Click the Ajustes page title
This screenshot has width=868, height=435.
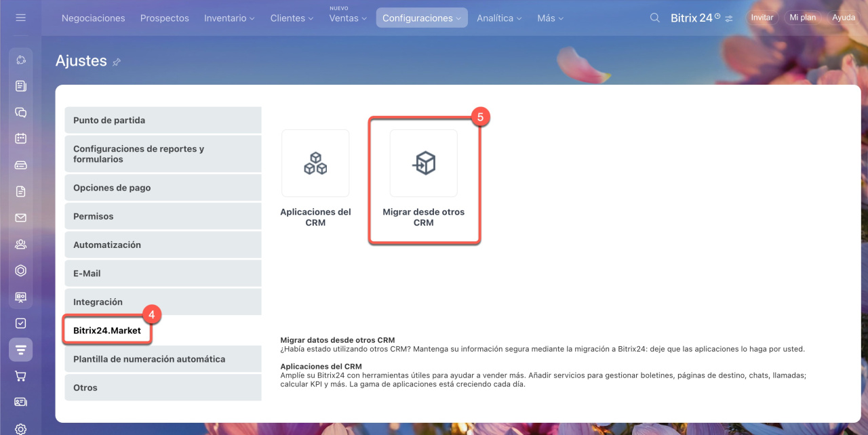point(81,61)
